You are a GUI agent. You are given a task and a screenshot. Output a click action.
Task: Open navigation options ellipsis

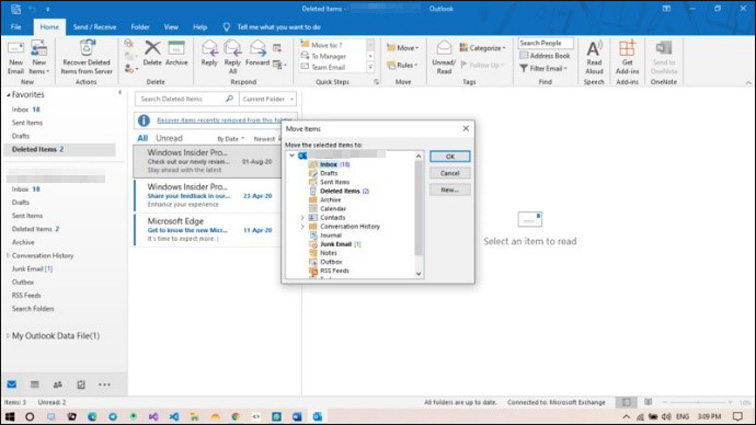[104, 384]
